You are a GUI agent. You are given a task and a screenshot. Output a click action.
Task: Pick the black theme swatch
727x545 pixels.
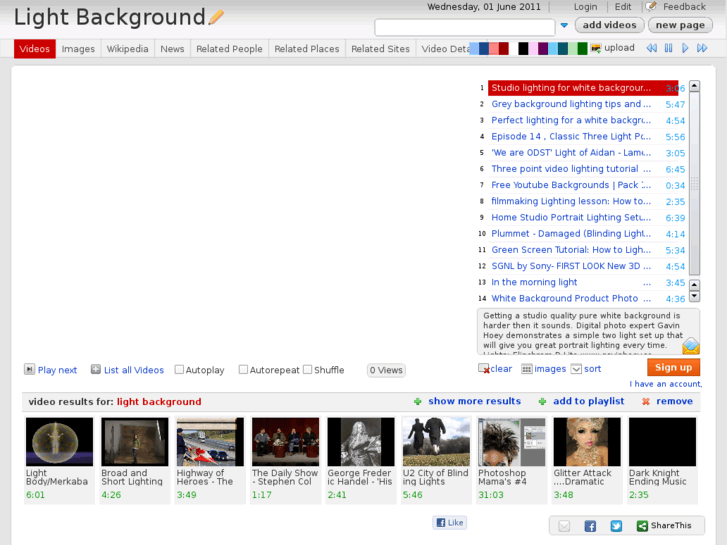(x=523, y=48)
